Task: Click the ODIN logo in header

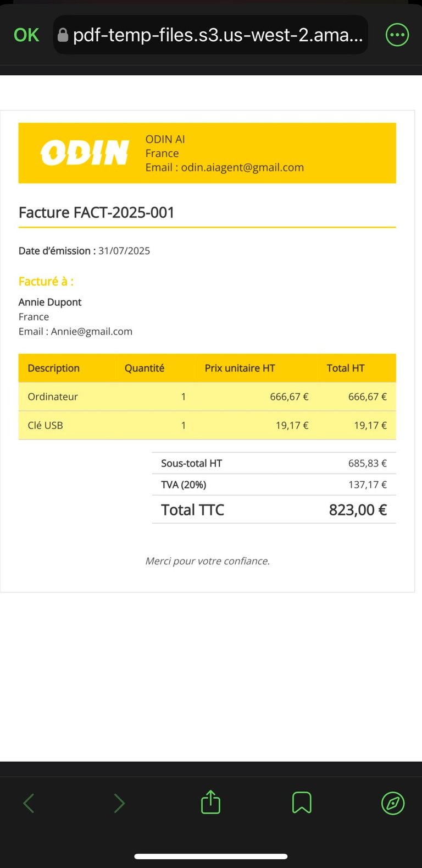Action: 85,153
